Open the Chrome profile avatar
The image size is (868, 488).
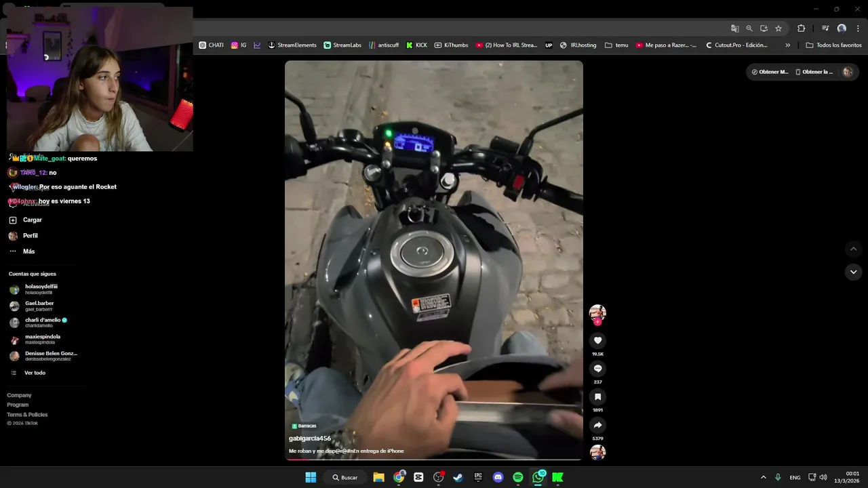pyautogui.click(x=842, y=28)
